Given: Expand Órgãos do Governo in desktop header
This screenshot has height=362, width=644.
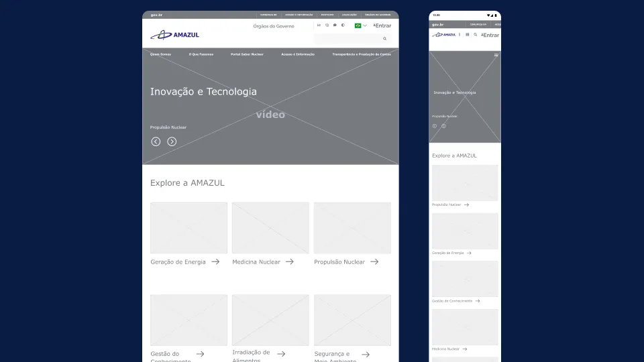Looking at the screenshot, I should point(274,26).
